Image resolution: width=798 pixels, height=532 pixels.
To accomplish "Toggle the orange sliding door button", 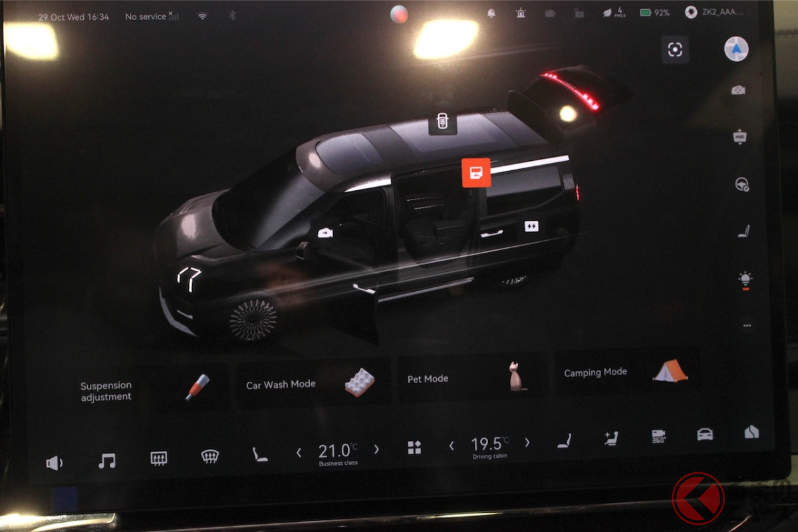I will point(475,172).
